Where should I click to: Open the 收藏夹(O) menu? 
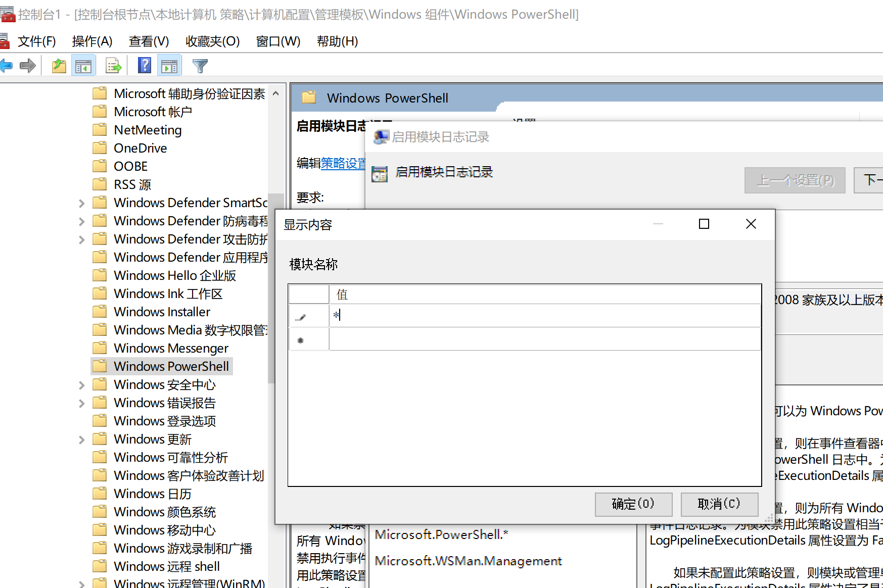(x=212, y=41)
